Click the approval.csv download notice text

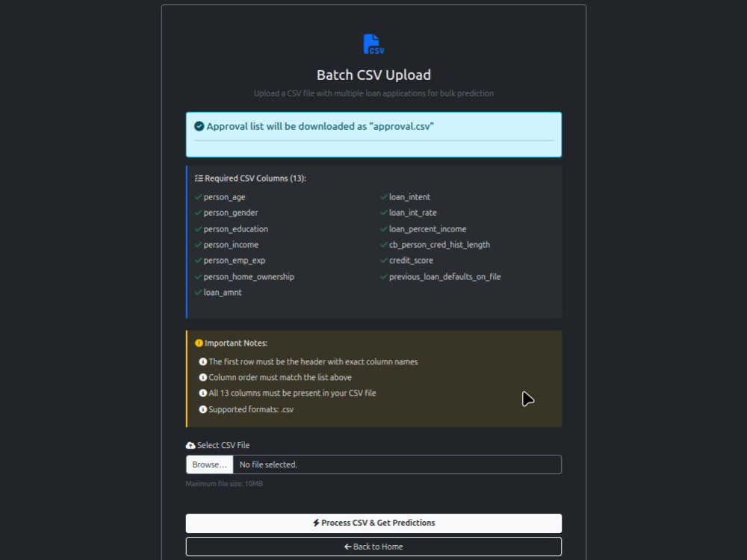pos(320,126)
